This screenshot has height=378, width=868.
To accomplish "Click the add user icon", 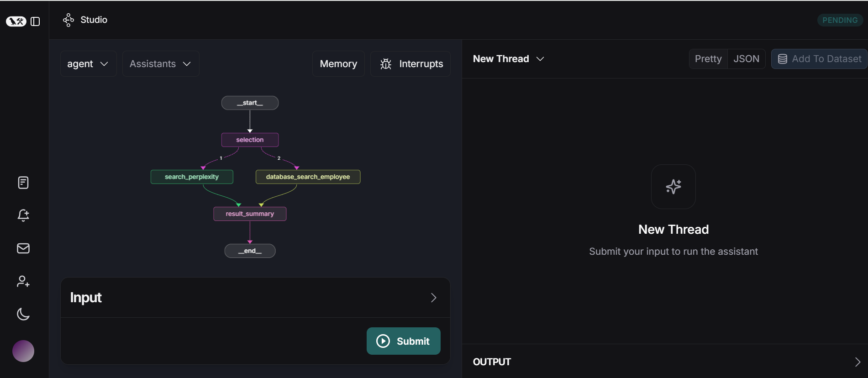I will pos(23,281).
